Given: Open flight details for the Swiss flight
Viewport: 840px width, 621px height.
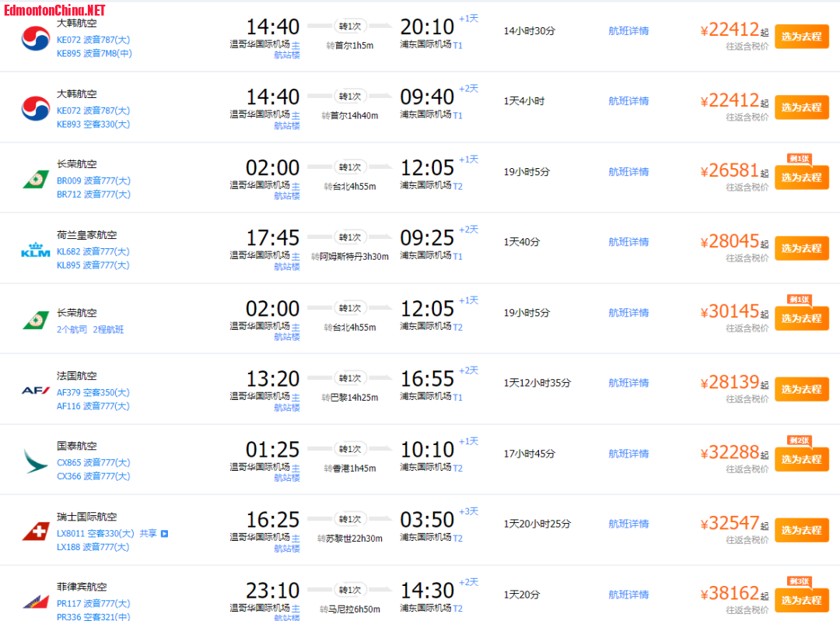Looking at the screenshot, I should (x=628, y=524).
